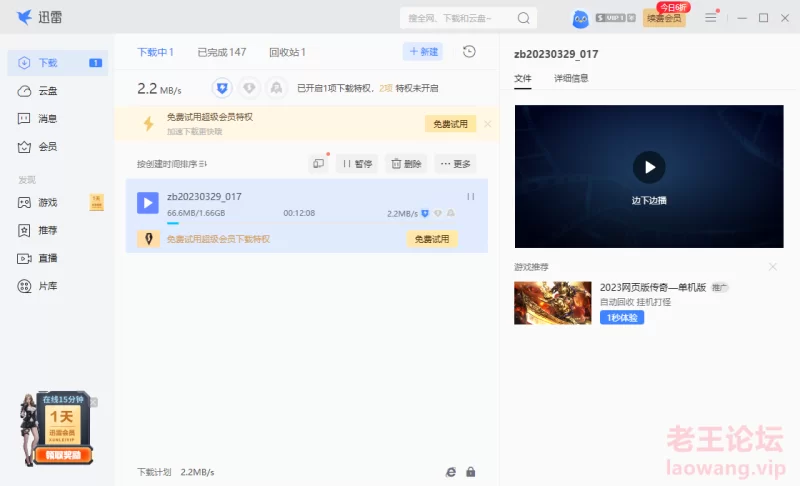Open the hamburger main menu

click(711, 18)
